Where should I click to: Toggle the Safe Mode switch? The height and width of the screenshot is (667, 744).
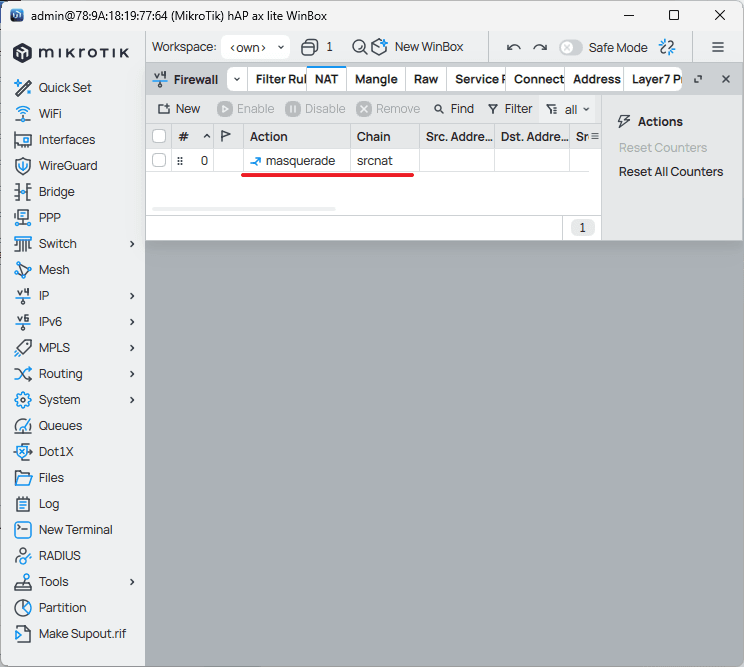tap(570, 47)
